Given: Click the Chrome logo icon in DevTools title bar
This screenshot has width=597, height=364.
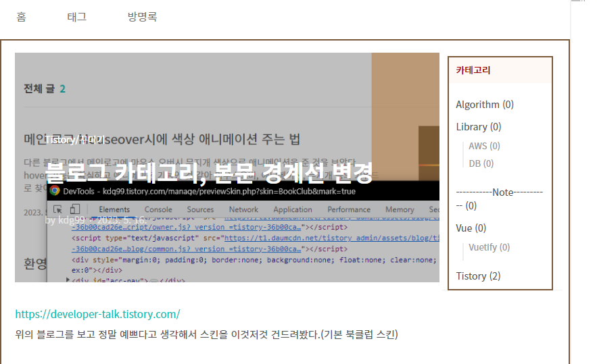Looking at the screenshot, I should [x=55, y=190].
